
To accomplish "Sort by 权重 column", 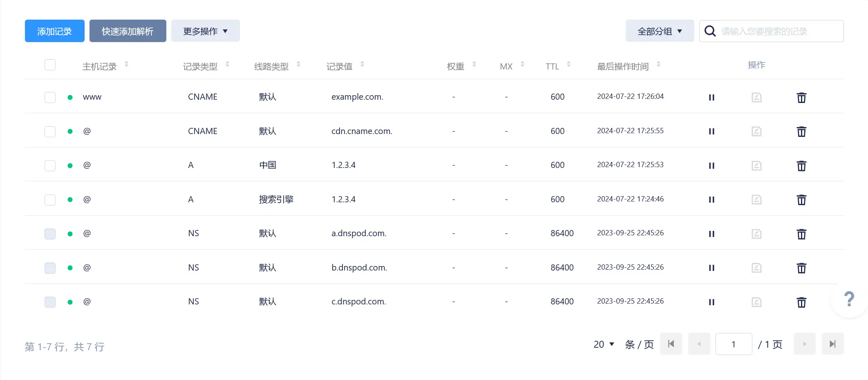I will (474, 65).
